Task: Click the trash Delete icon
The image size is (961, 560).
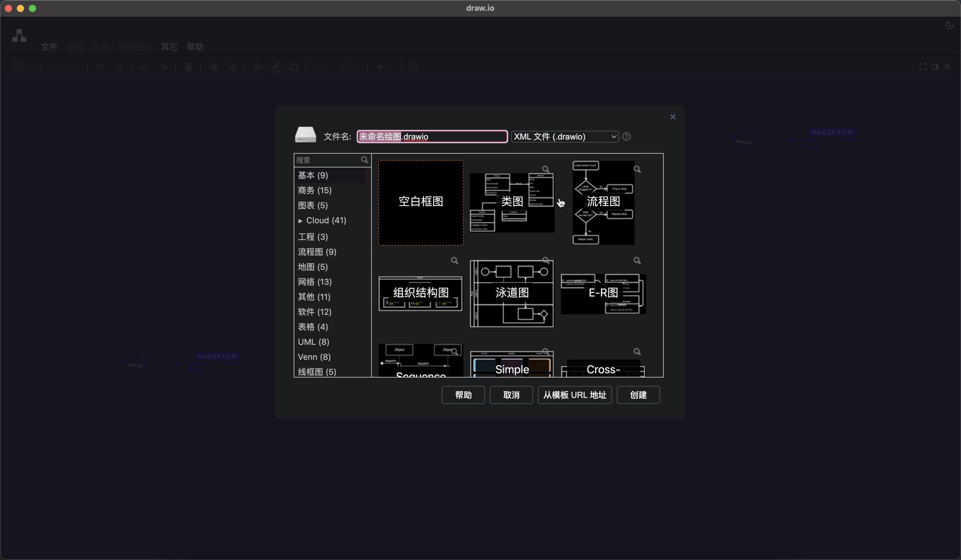Action: pyautogui.click(x=188, y=67)
